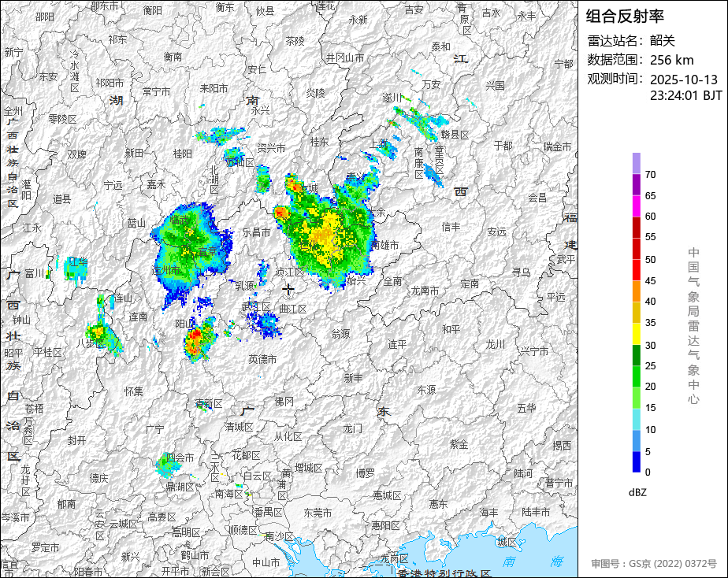Click the 井冈山市 map label
This screenshot has width=728, height=578.
[x=345, y=57]
